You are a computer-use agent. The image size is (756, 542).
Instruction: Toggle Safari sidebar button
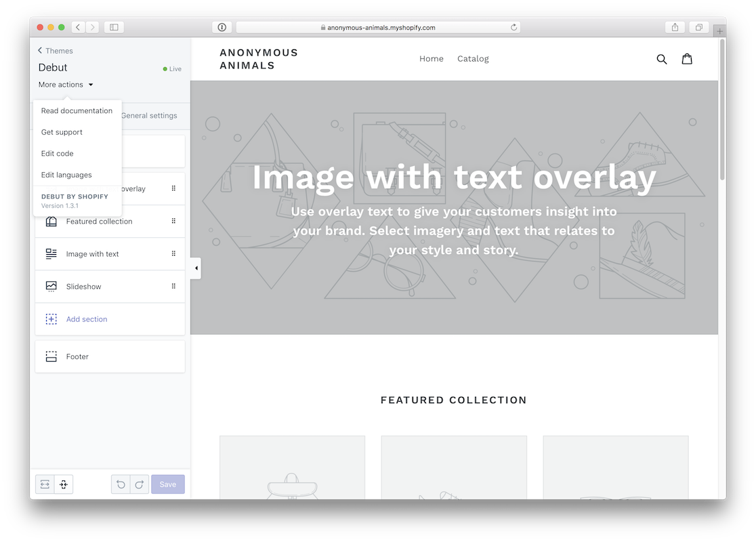114,27
